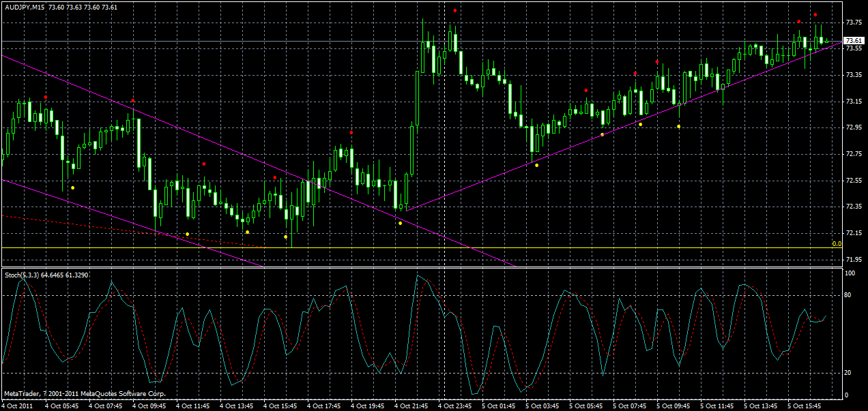Click the 73.75 value on the price scale

[852, 22]
